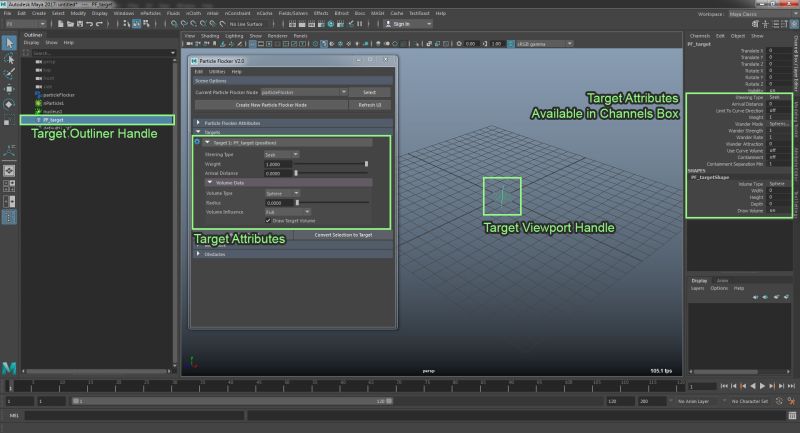Image resolution: width=800 pixels, height=433 pixels.
Task: Open Channels menu in Channel Box
Action: (x=699, y=36)
